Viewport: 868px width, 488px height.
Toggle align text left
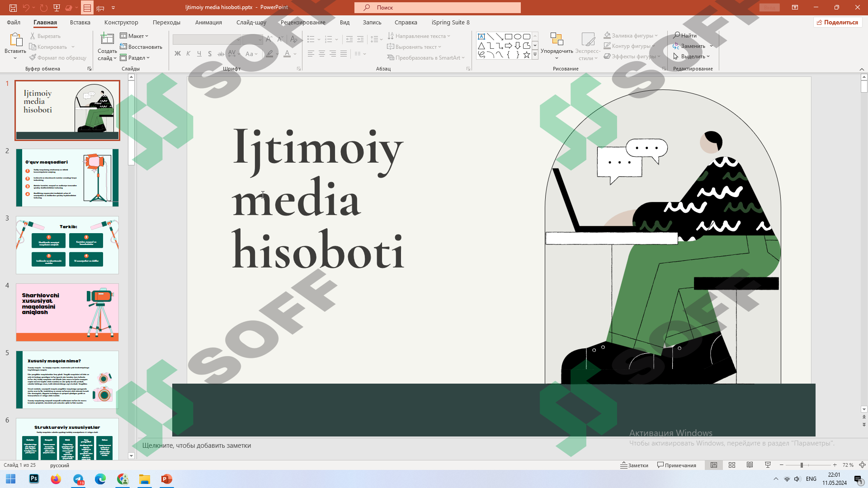311,54
